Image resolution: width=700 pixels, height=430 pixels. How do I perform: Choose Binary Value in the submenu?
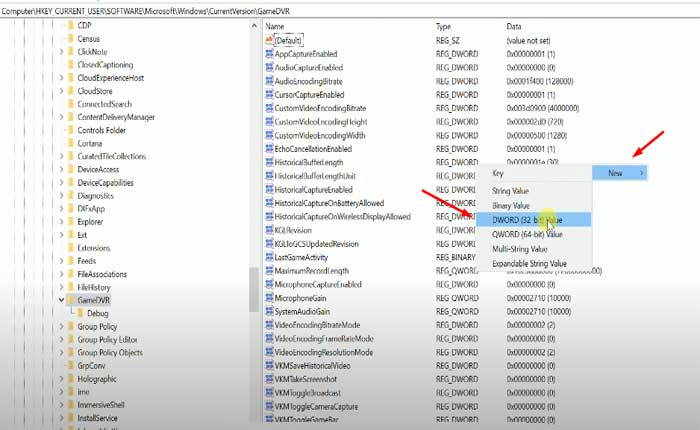pos(534,205)
